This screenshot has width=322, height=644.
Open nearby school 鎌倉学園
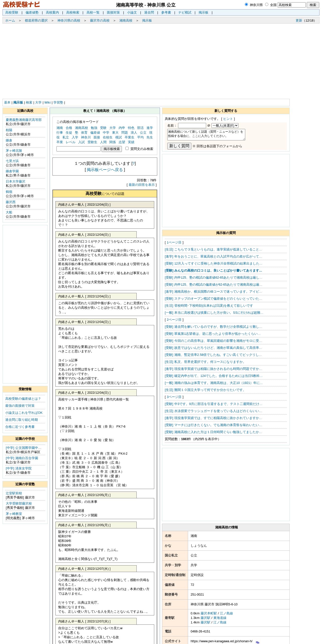tap(12, 171)
